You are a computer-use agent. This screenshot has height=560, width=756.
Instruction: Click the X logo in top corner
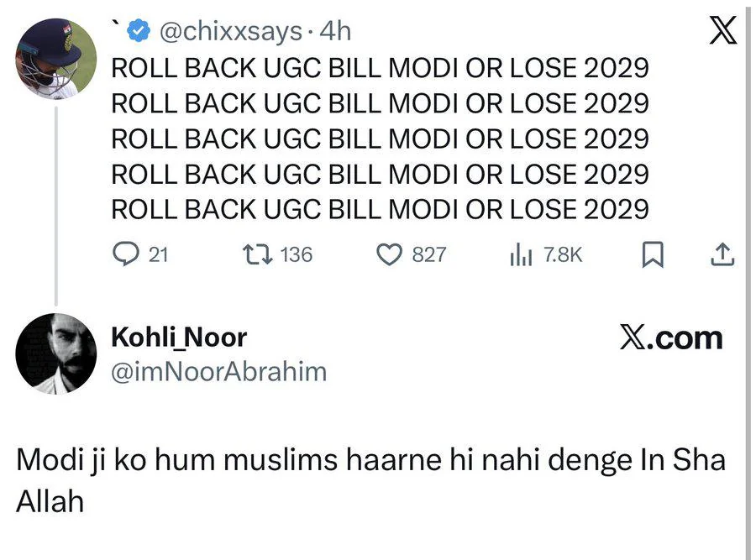(x=722, y=31)
